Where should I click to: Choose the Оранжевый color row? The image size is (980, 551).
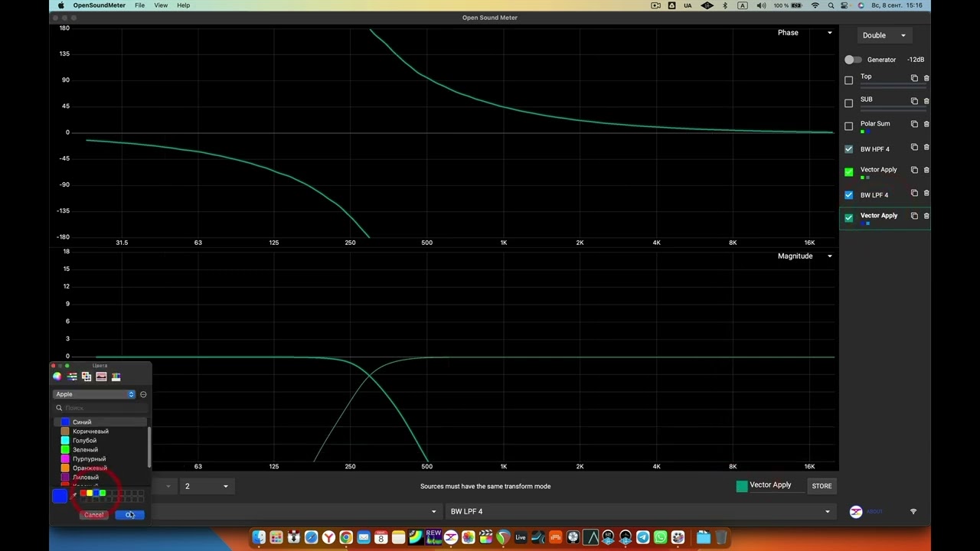(101, 468)
